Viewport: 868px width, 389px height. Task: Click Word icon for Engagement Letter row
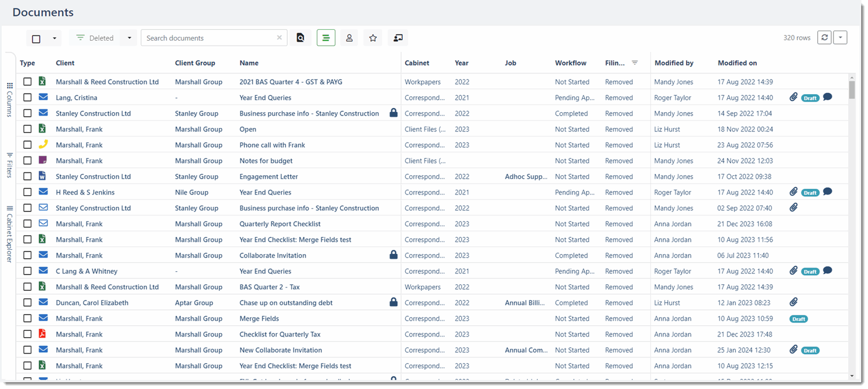pyautogui.click(x=42, y=176)
